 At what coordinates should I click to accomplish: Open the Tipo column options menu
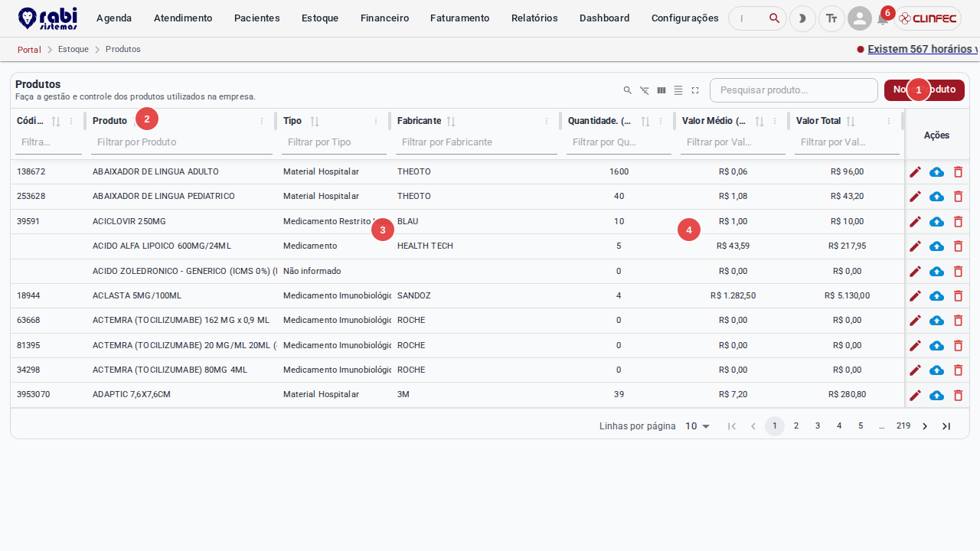tap(376, 121)
